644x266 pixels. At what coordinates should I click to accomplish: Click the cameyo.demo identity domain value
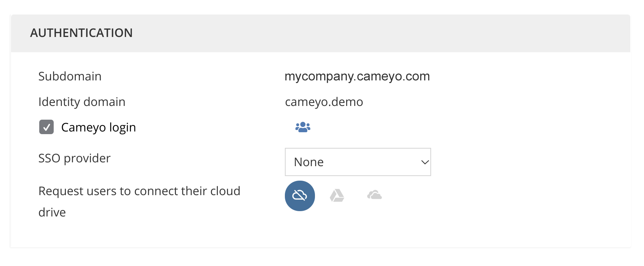pyautogui.click(x=324, y=102)
